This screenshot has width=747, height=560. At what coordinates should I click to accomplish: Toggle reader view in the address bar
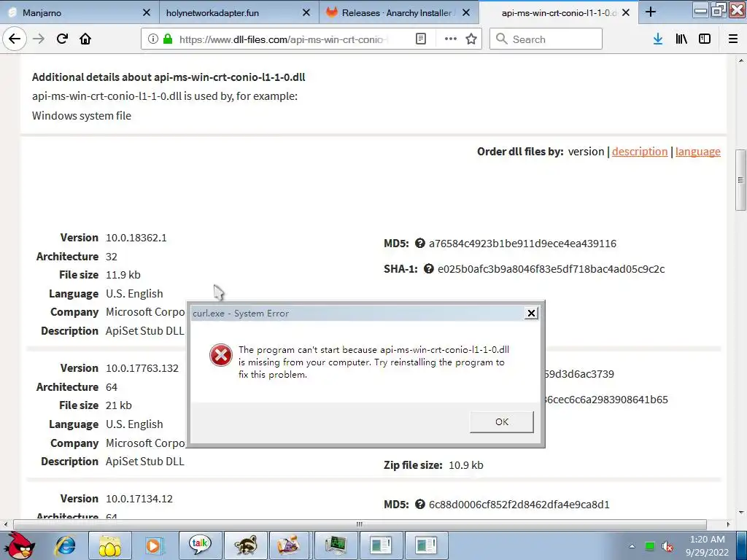[x=421, y=39]
